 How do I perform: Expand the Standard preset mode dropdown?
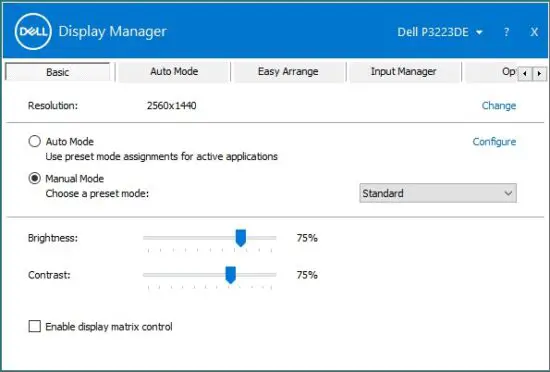[438, 193]
